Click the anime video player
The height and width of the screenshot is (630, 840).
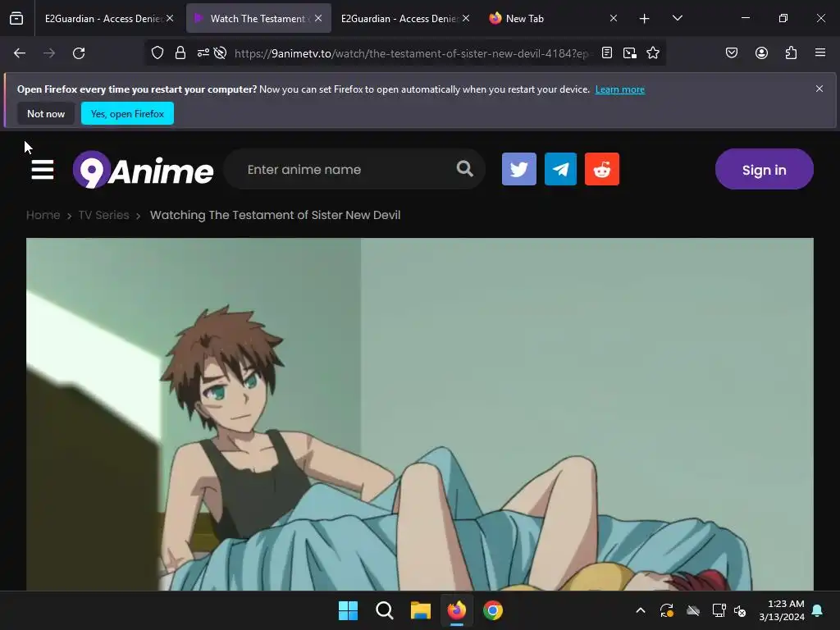(419, 414)
